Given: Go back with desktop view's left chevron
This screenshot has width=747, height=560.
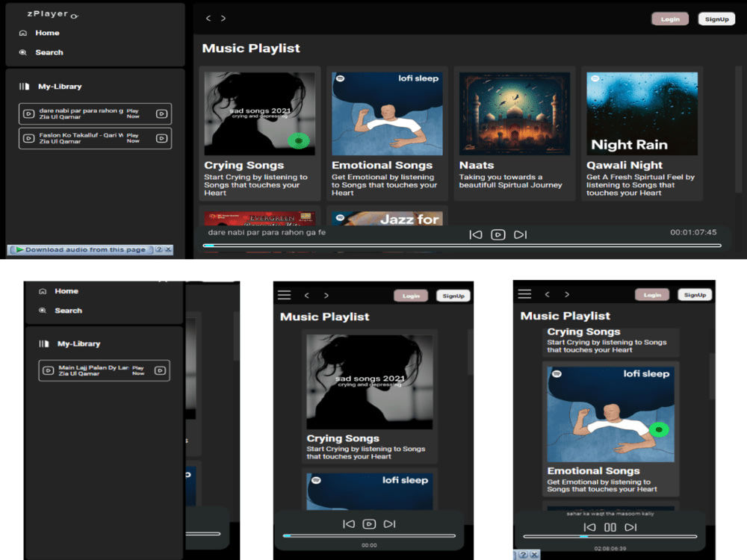Looking at the screenshot, I should pyautogui.click(x=208, y=18).
